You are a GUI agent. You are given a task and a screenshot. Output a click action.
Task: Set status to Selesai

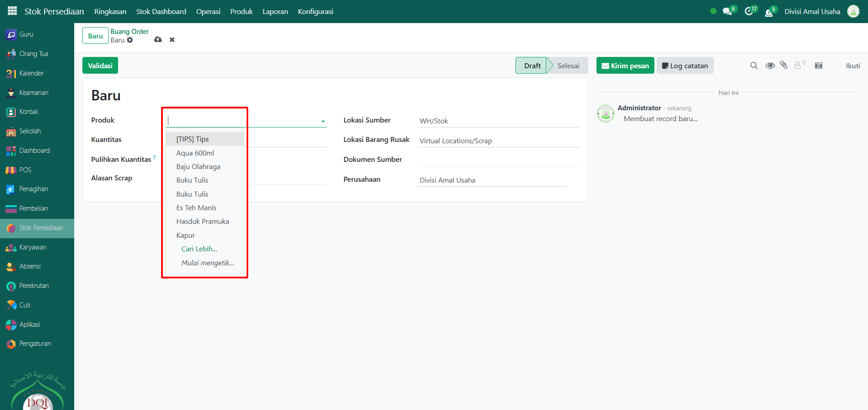pos(568,66)
